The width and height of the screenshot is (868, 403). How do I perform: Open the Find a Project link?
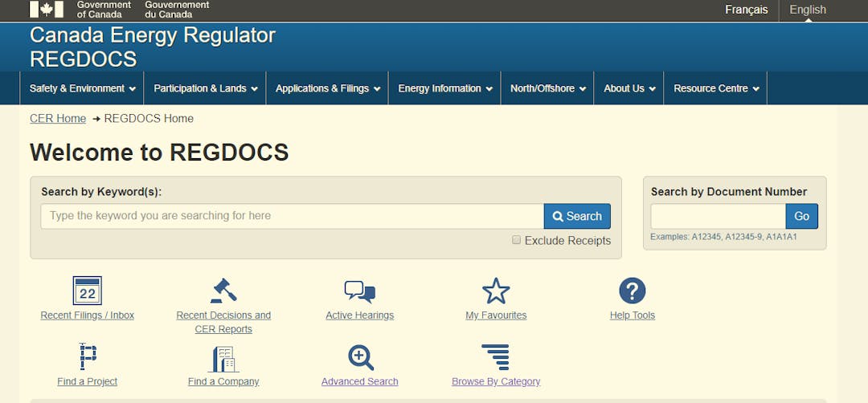88,381
